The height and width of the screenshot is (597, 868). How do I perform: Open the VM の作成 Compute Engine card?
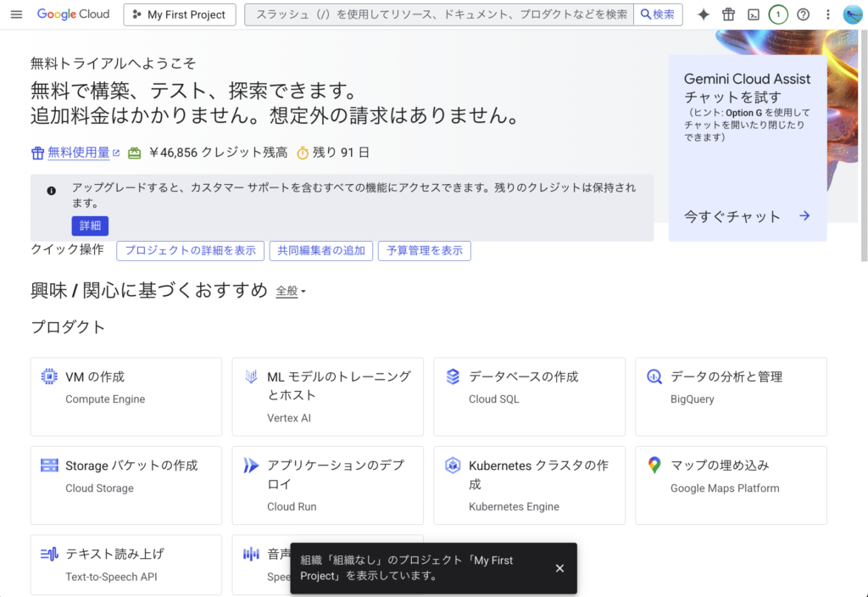pos(125,396)
